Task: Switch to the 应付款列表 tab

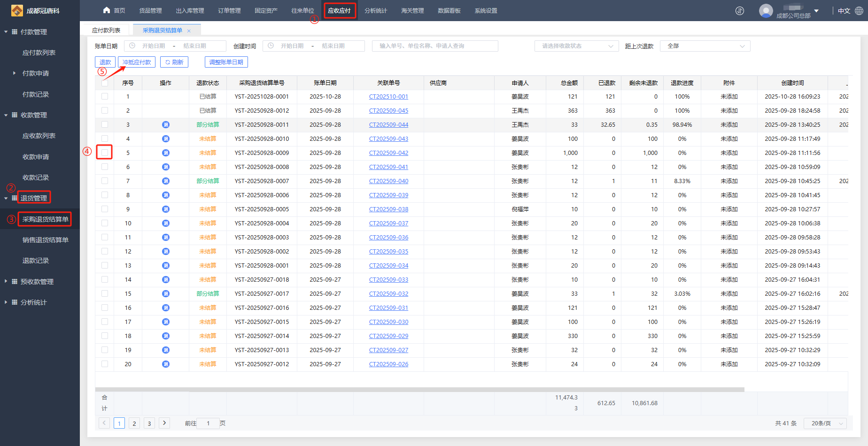Action: (x=106, y=31)
